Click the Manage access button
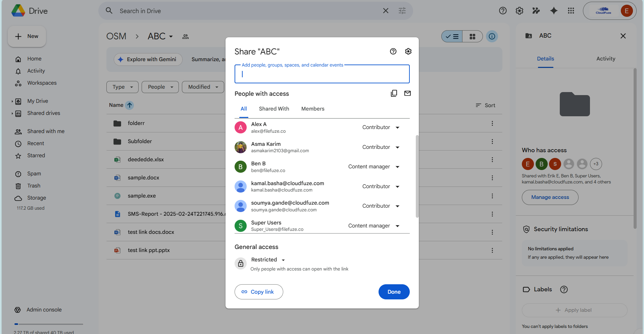 [x=549, y=197]
